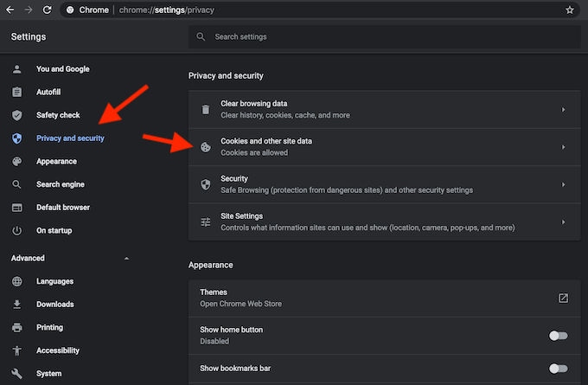
Task: Click the Clear browsing data trash icon
Action: [x=206, y=110]
